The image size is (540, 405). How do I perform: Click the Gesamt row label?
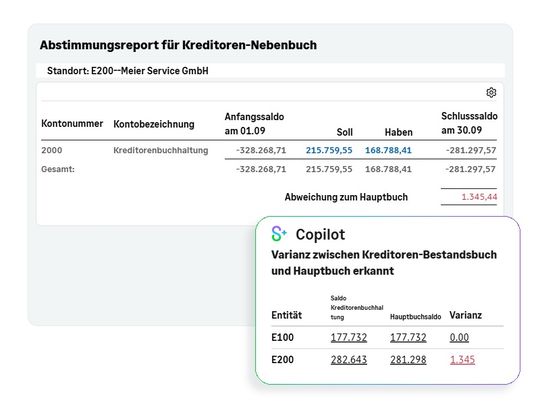(x=58, y=169)
